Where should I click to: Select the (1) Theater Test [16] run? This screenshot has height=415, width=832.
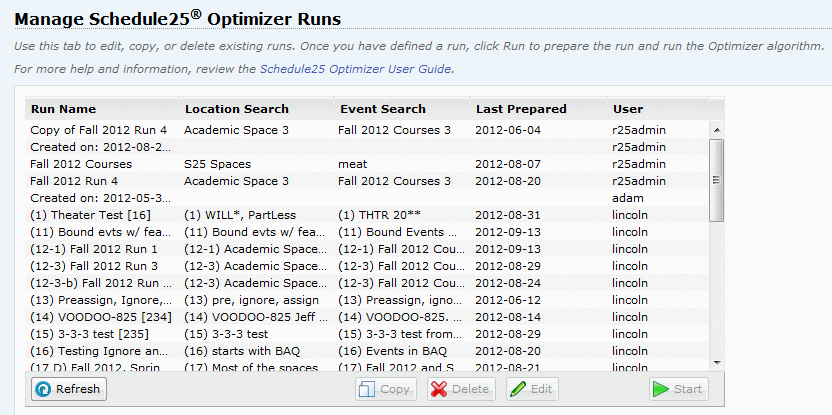coord(91,215)
